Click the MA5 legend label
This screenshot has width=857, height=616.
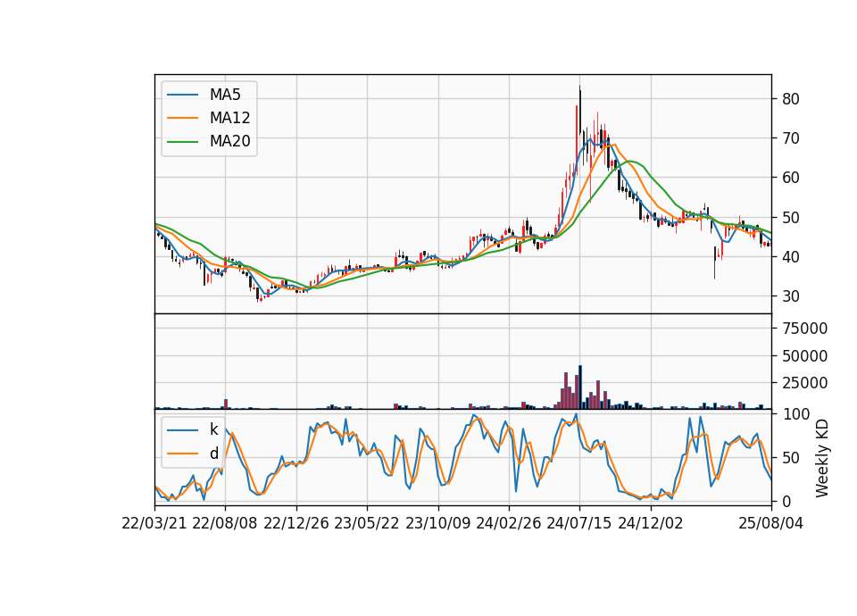coord(225,95)
